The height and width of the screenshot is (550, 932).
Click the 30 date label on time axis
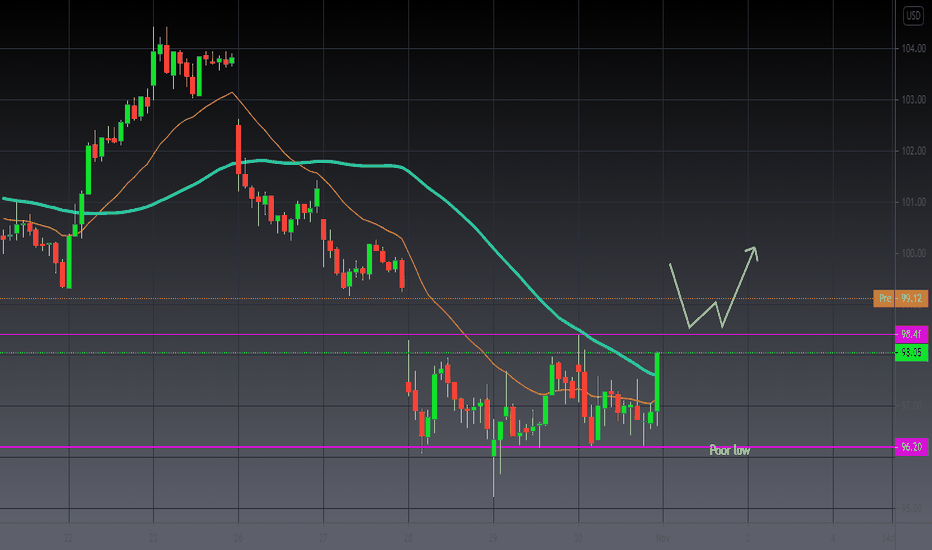pos(578,538)
